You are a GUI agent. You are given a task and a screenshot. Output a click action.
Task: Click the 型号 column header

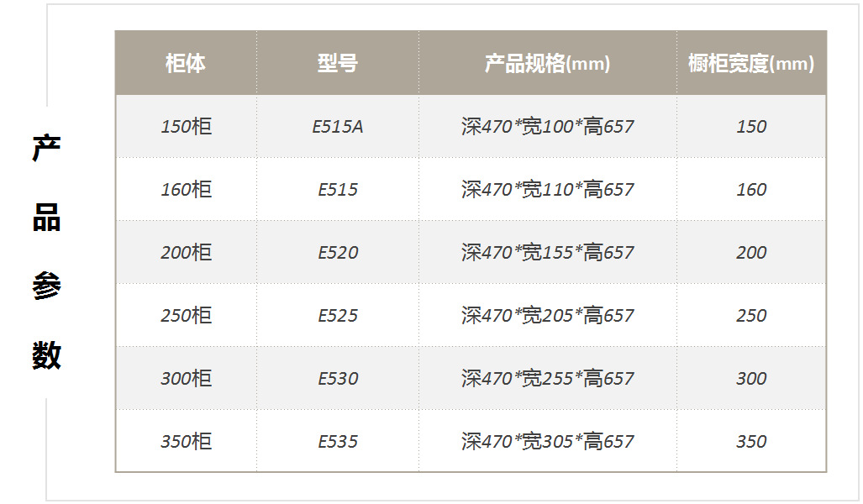coord(338,64)
